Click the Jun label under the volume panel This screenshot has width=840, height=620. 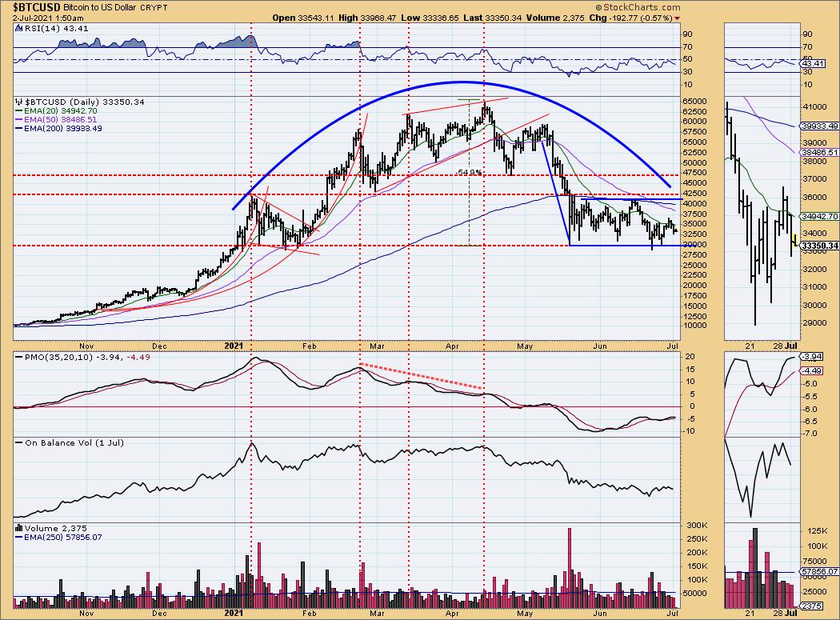coord(600,613)
